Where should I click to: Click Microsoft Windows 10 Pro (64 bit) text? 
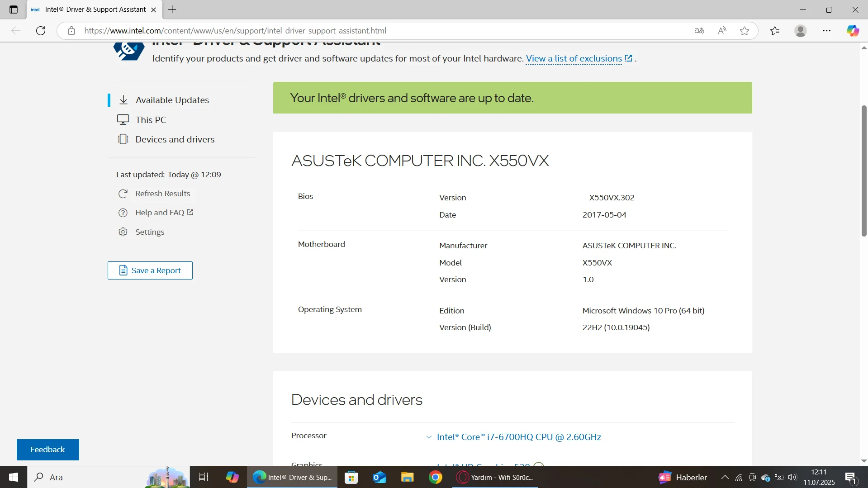tap(643, 311)
